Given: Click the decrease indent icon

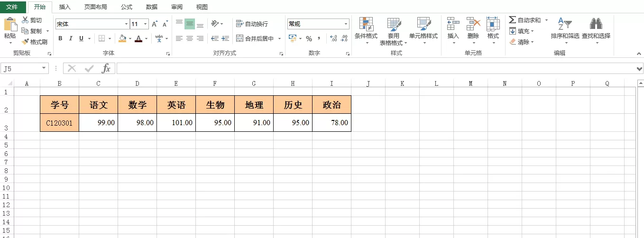Looking at the screenshot, I should (x=214, y=38).
